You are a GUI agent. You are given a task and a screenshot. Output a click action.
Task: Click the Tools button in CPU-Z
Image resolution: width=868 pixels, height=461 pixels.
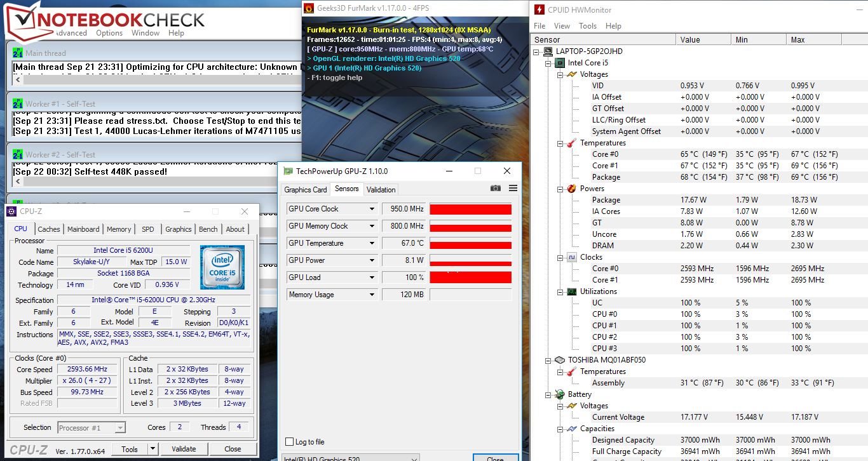pos(130,449)
